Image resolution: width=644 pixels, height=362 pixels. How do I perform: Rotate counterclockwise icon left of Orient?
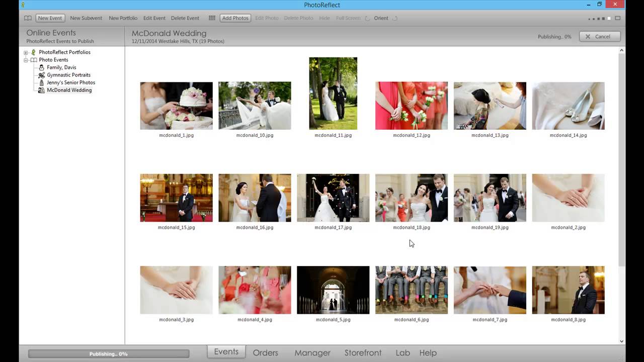coord(368,18)
